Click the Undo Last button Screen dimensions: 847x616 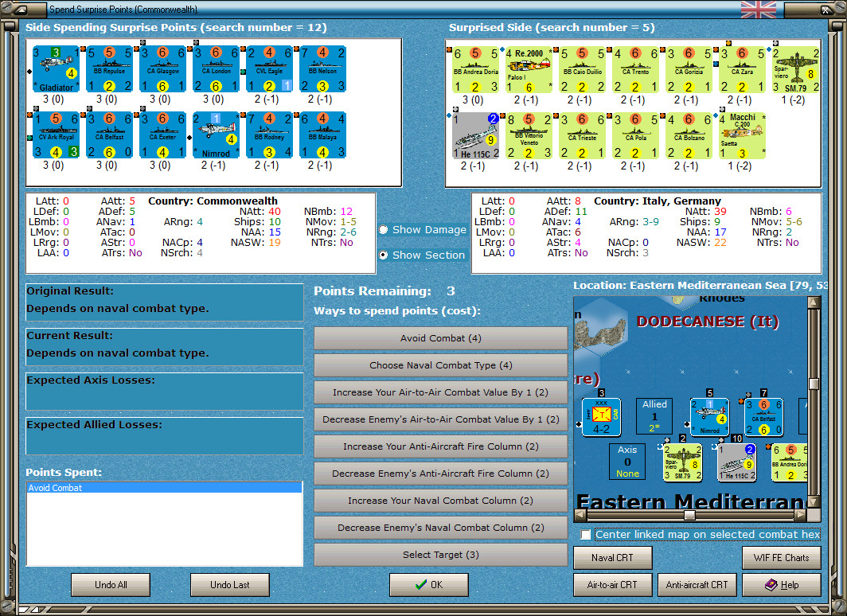229,585
